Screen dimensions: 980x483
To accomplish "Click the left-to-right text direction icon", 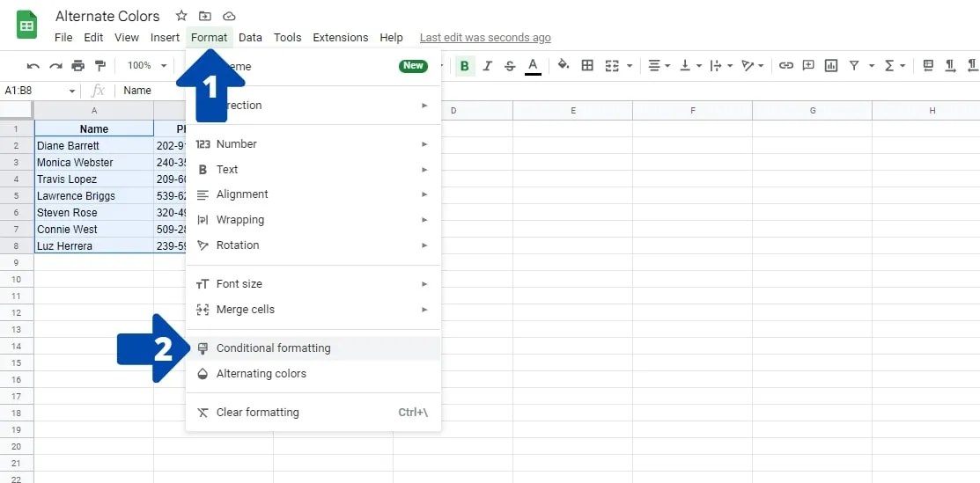I will click(x=950, y=66).
